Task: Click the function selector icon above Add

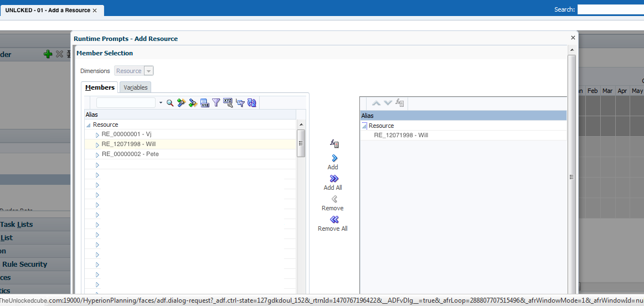Action: coord(334,144)
